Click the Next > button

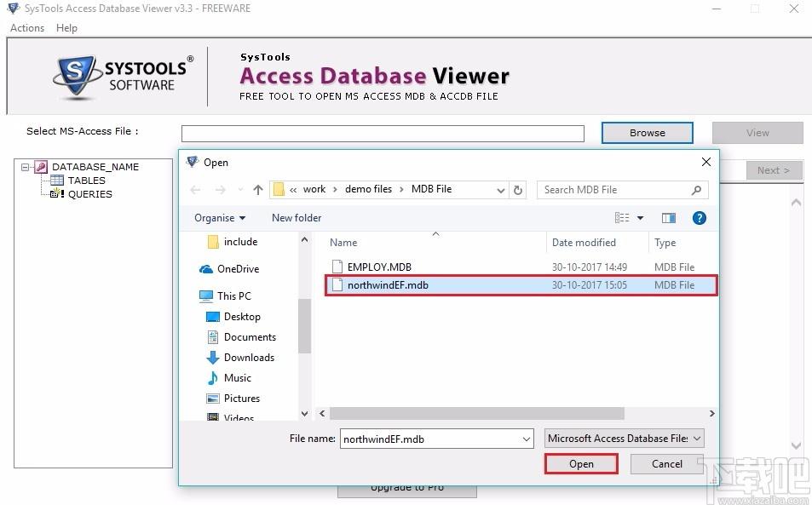[774, 170]
